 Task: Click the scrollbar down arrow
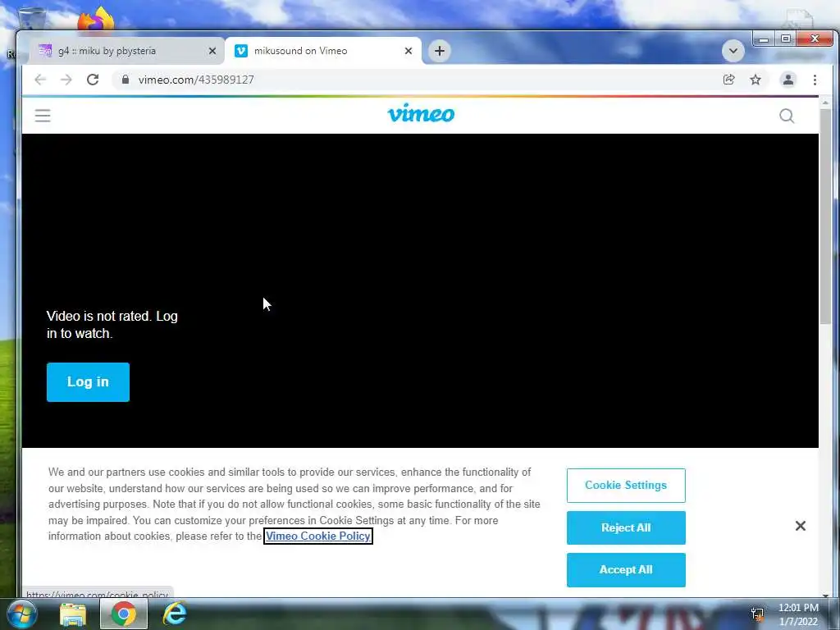[825, 596]
